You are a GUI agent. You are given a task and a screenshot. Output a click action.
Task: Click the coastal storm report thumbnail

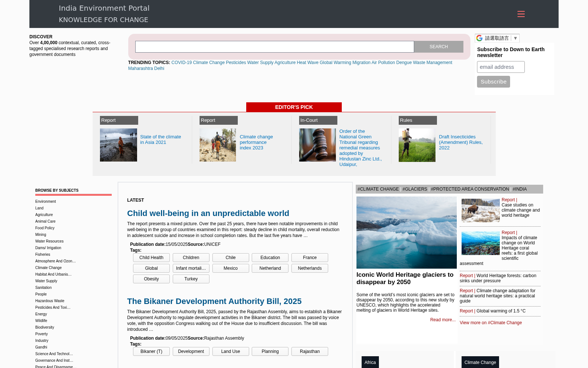pos(118,145)
